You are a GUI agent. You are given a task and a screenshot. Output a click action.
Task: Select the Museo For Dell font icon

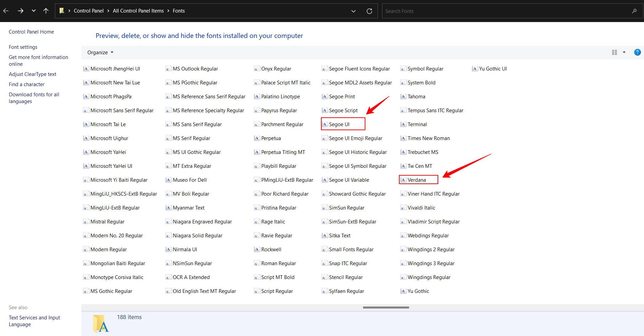pyautogui.click(x=168, y=180)
